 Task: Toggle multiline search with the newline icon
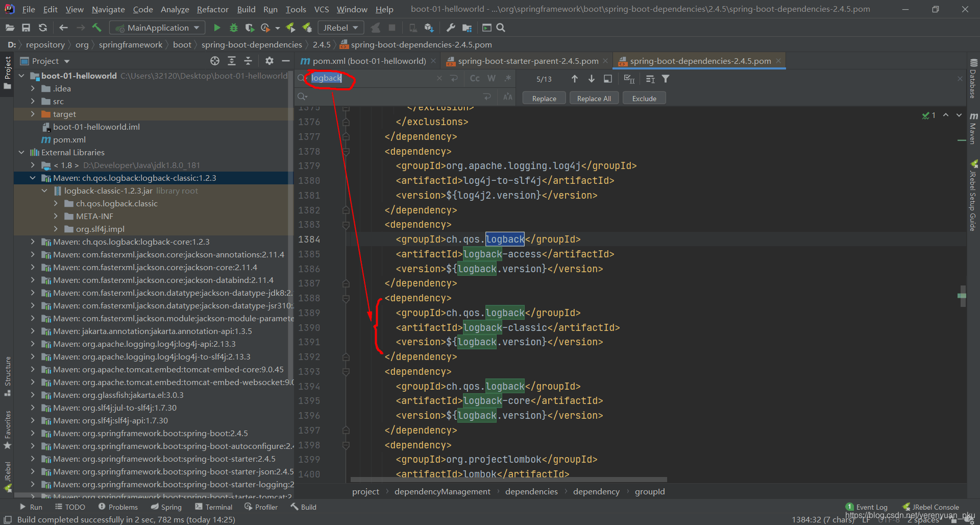(454, 78)
